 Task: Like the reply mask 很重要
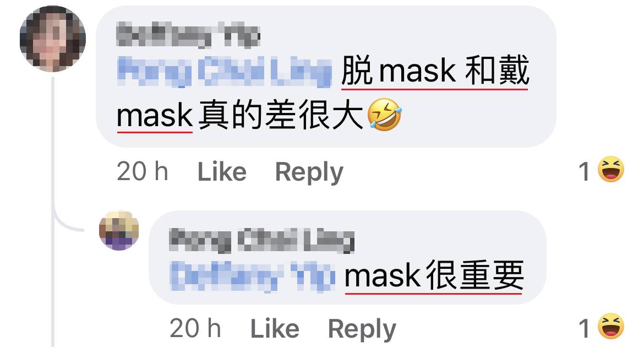point(275,328)
